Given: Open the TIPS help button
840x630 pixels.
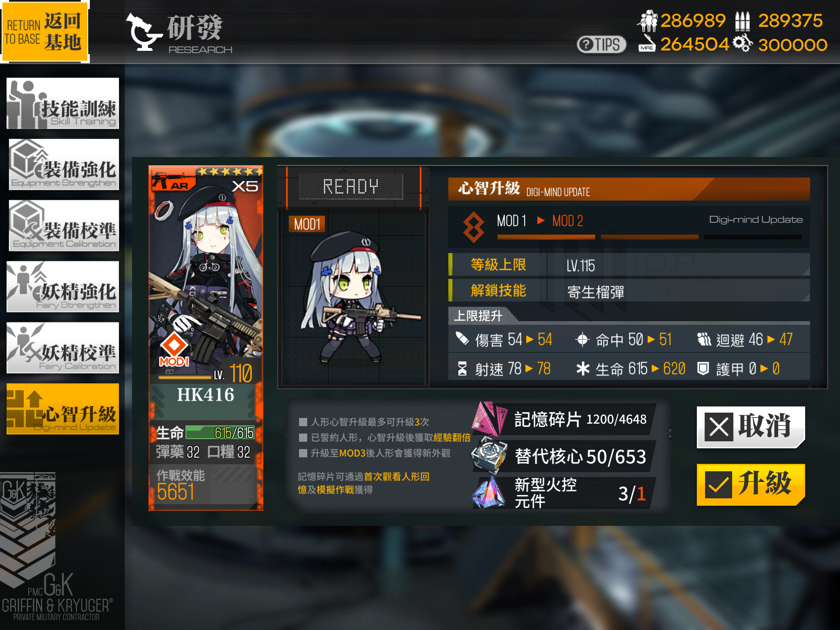Looking at the screenshot, I should coord(601,44).
